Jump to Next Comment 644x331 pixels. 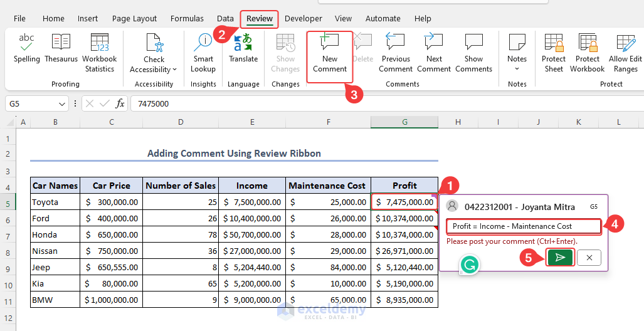point(434,53)
